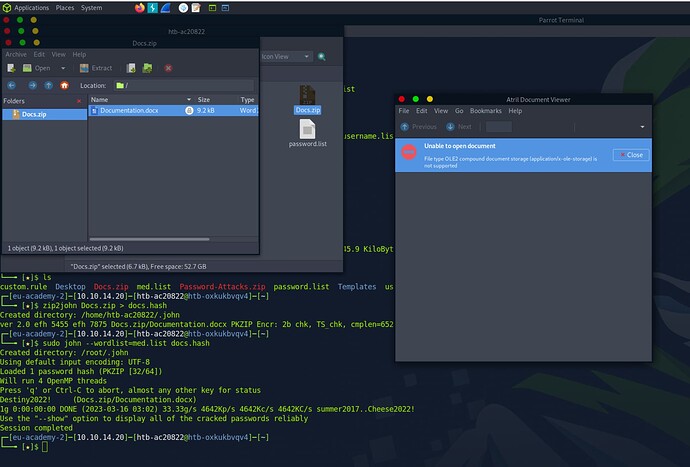Open the Archive menu
Image resolution: width=690 pixels, height=467 pixels.
pos(15,54)
